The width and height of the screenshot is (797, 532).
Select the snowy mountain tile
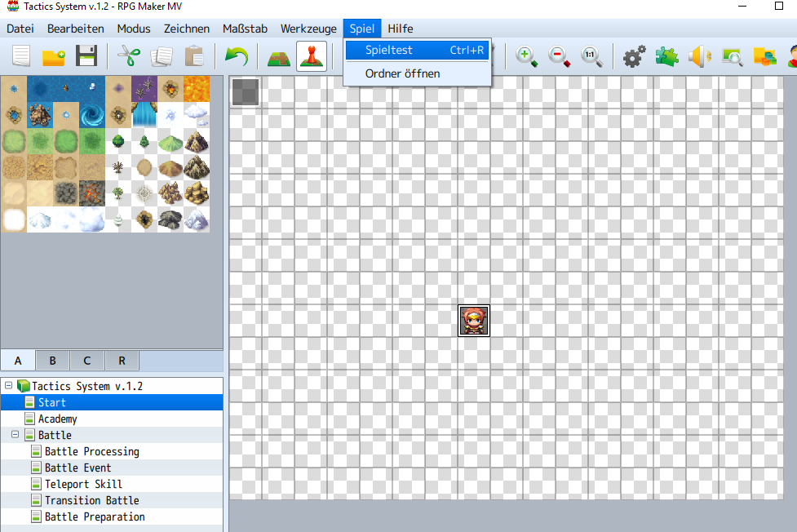(197, 219)
